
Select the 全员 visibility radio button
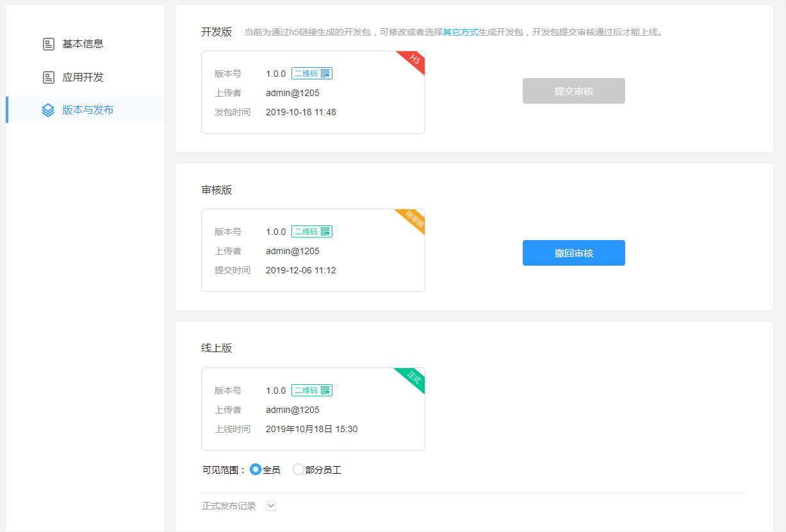coord(256,470)
